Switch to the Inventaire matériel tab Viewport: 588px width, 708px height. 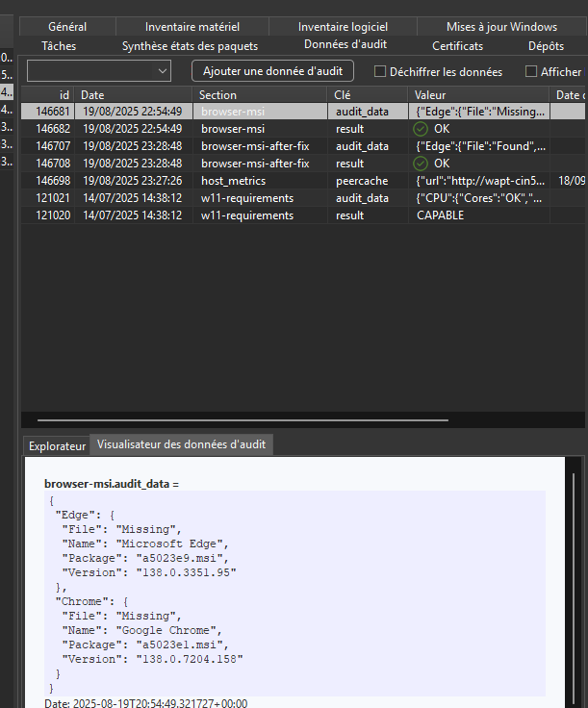192,27
